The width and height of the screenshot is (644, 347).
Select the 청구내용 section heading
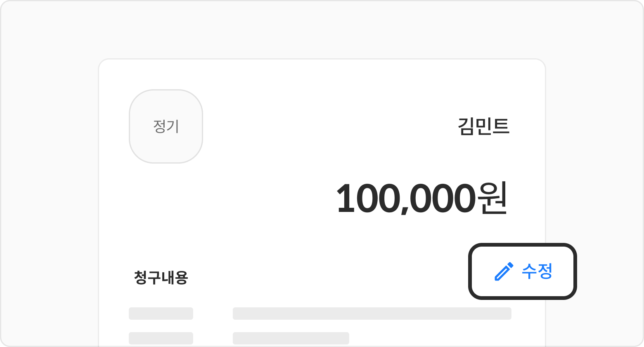[x=161, y=278]
